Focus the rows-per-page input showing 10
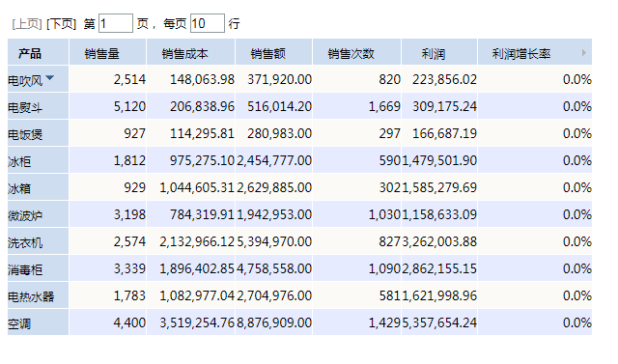 click(x=208, y=23)
